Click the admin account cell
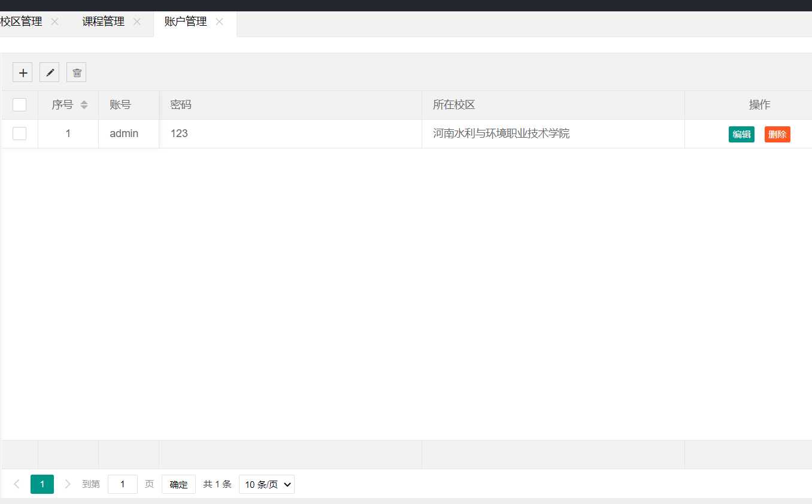812x504 pixels. point(129,133)
